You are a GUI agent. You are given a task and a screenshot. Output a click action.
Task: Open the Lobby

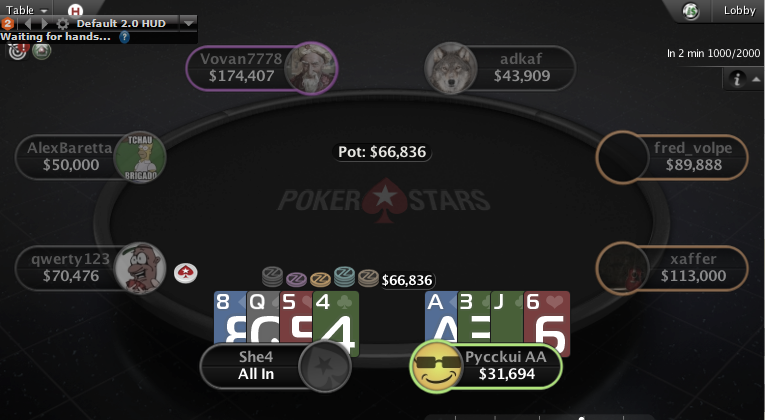click(739, 10)
